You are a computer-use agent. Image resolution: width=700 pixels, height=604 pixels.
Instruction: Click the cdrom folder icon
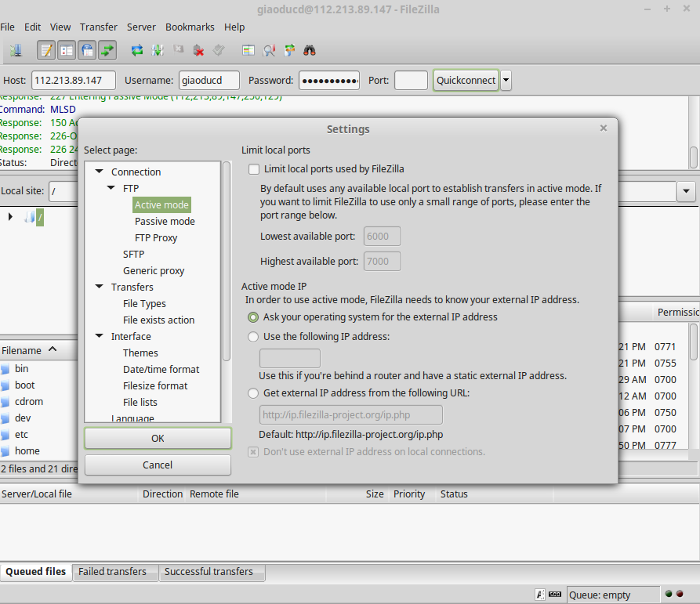(5, 402)
